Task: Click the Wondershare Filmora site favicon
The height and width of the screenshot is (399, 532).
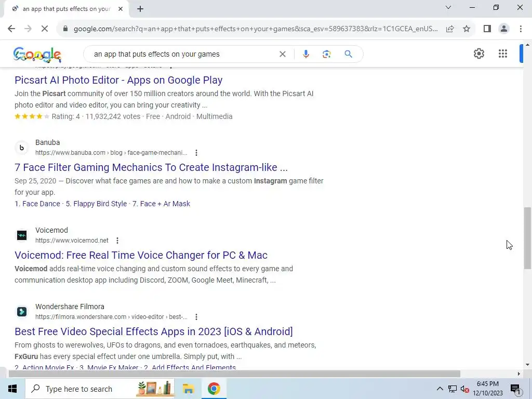Action: click(22, 312)
